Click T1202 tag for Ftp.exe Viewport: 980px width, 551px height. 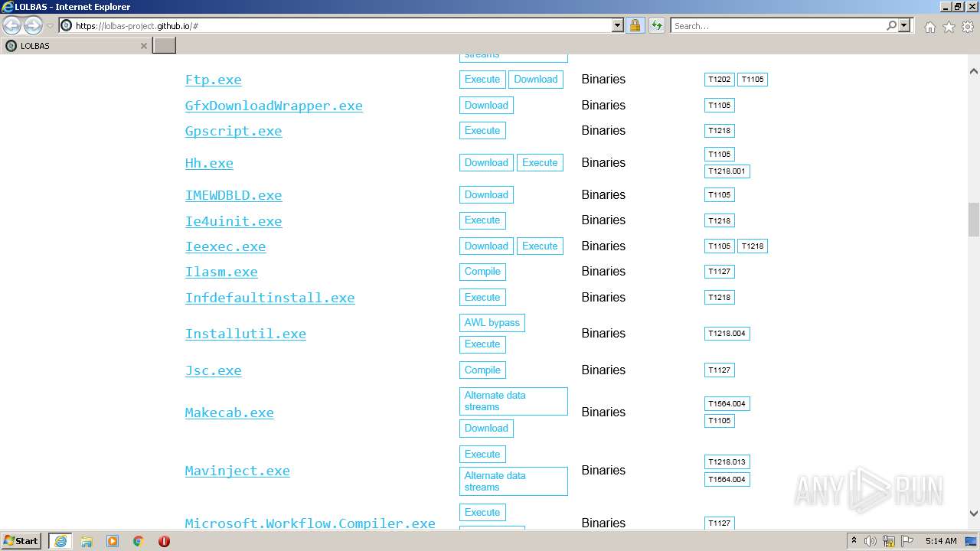[x=720, y=80]
